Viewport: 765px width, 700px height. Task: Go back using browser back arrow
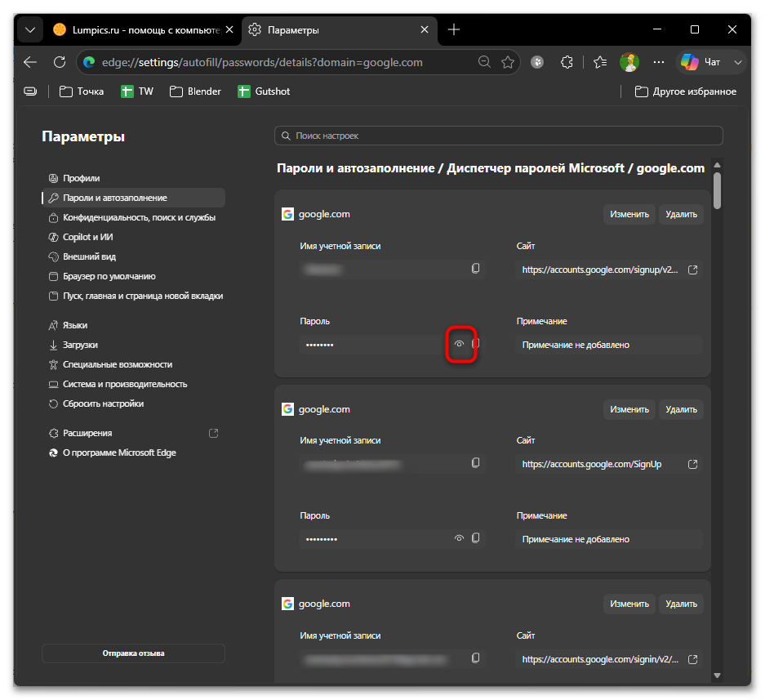tap(30, 62)
